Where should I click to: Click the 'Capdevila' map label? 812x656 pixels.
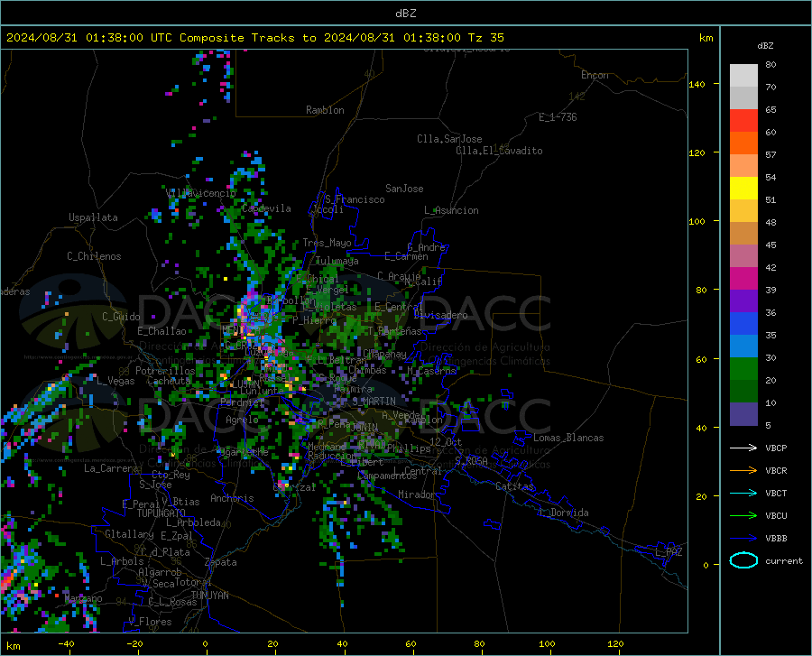click(x=266, y=208)
